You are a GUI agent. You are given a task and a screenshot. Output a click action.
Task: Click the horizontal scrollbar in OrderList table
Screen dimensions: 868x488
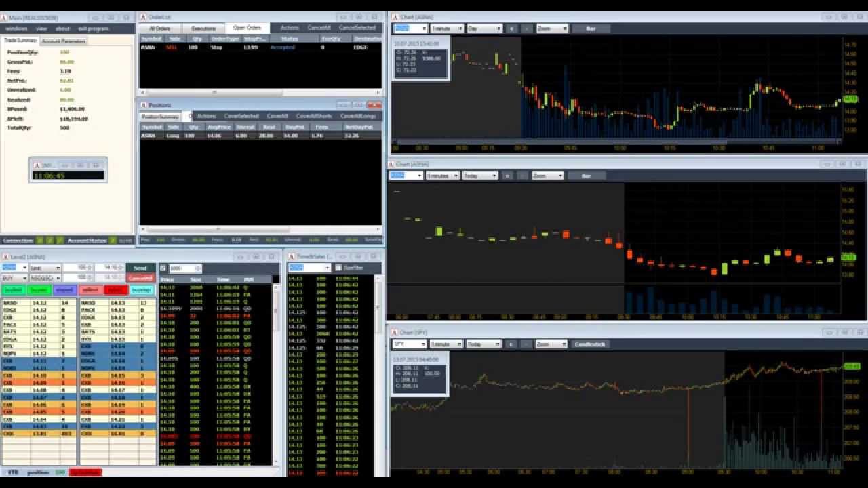pyautogui.click(x=260, y=92)
